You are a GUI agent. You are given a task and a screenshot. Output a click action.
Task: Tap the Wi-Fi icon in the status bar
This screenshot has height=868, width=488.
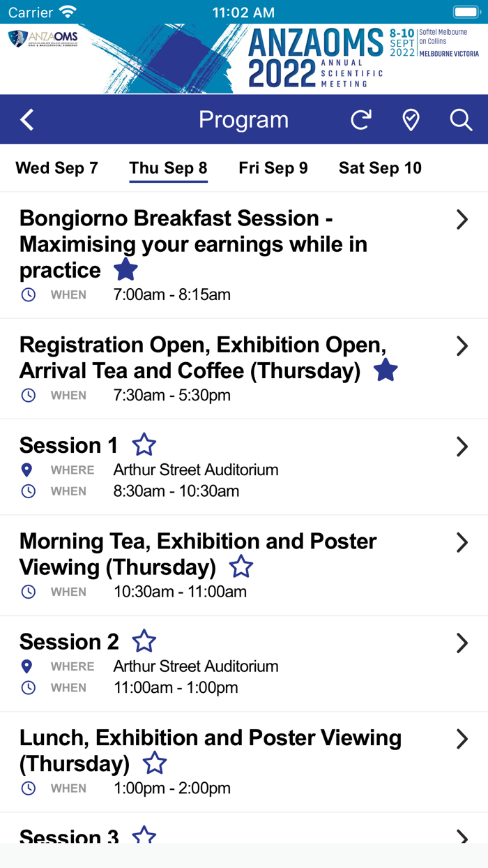67,11
